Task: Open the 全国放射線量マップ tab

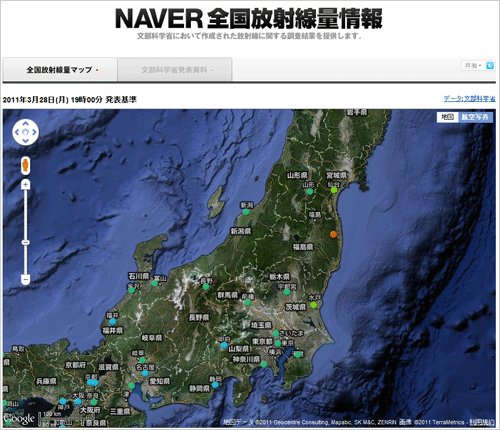Action: pos(60,70)
